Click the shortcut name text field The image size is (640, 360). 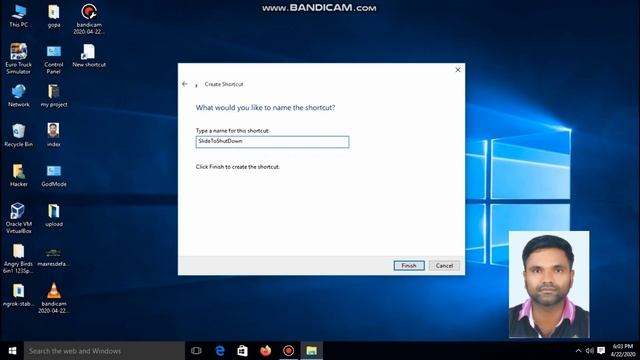(272, 142)
